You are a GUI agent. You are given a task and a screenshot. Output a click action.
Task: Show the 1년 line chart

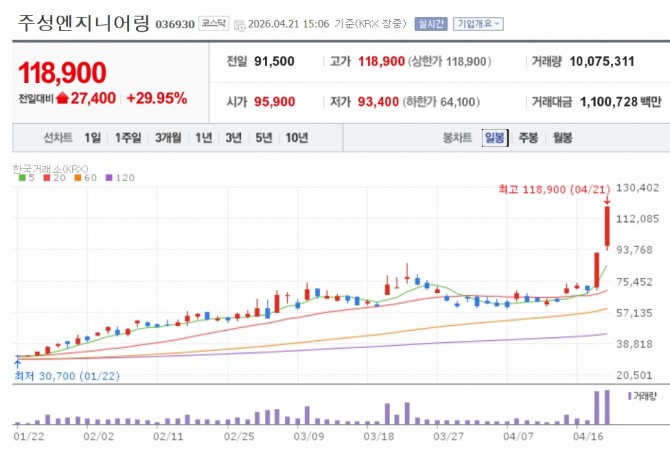tap(203, 138)
